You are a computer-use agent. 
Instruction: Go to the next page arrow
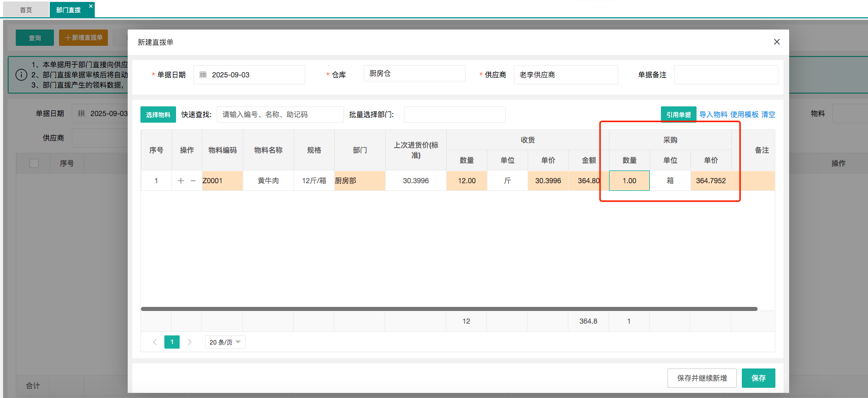tap(189, 342)
